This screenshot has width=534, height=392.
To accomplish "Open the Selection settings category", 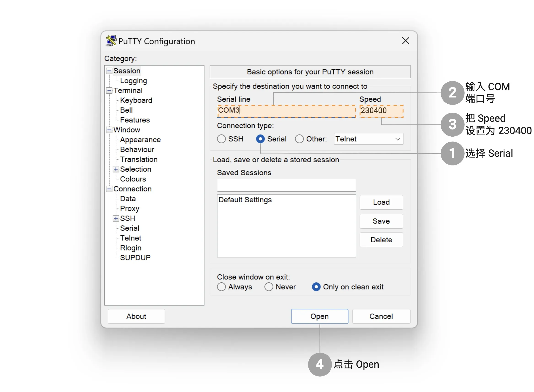I will pyautogui.click(x=135, y=169).
